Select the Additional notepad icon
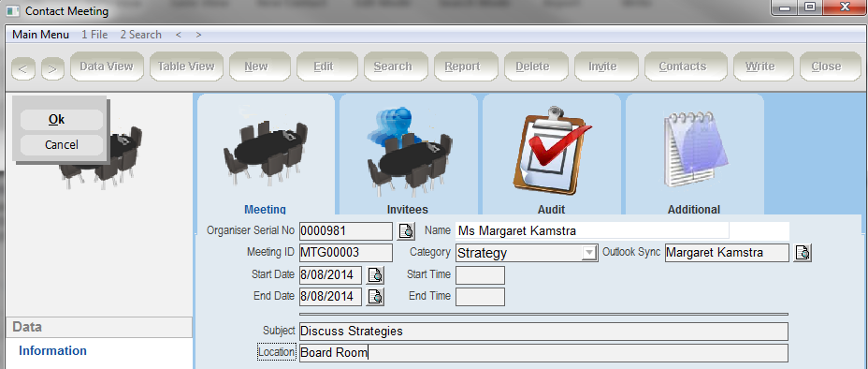Viewport: 868px width, 369px height. [695, 149]
